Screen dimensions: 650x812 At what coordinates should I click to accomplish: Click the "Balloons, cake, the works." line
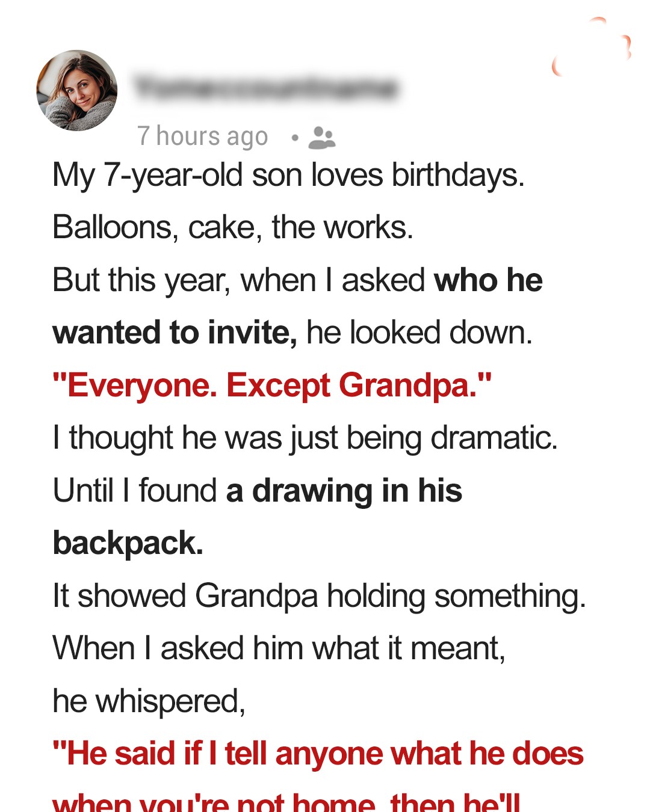coord(233,228)
